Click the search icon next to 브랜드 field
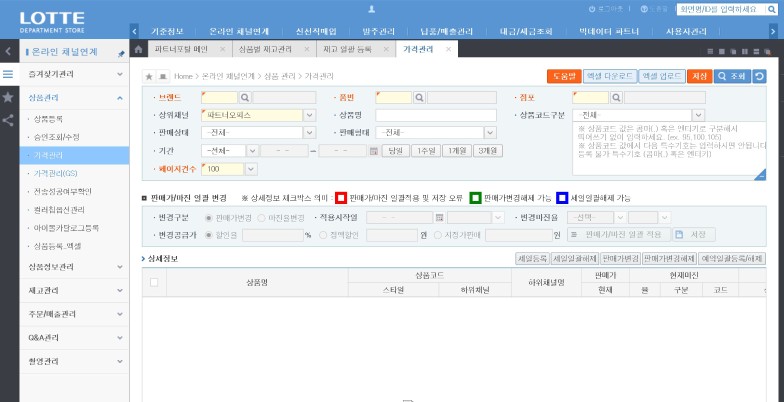The height and width of the screenshot is (402, 784). click(x=245, y=98)
